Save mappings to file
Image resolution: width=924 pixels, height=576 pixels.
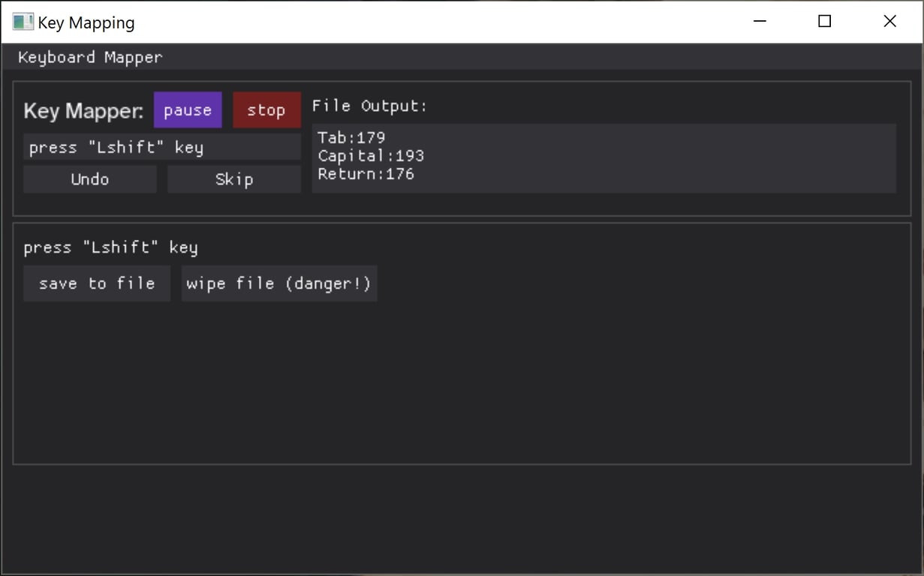coord(96,283)
